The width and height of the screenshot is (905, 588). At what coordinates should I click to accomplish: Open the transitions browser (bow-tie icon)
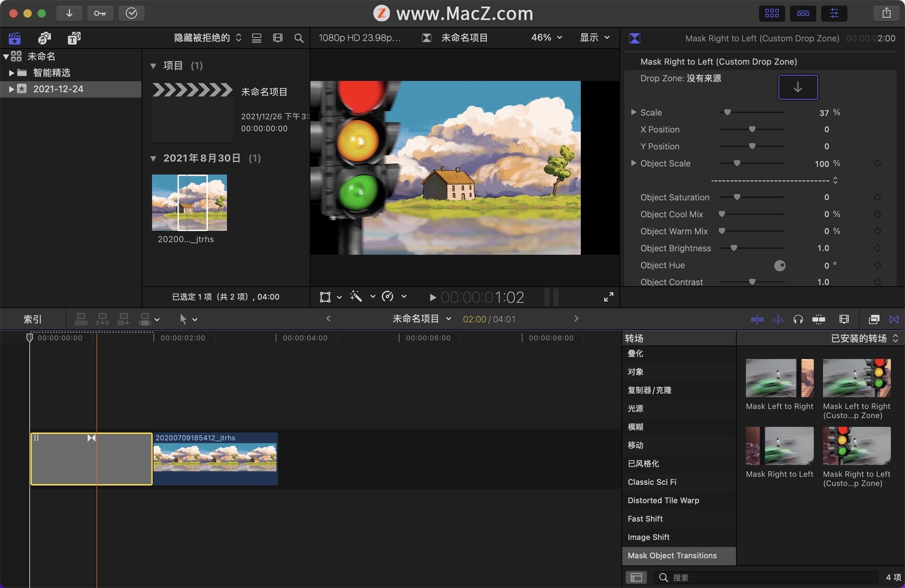[894, 319]
